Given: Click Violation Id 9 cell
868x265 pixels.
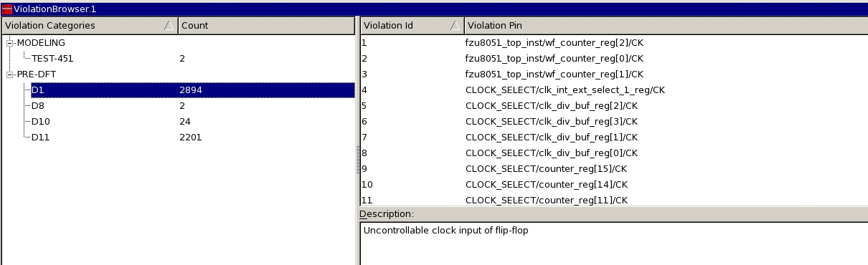Looking at the screenshot, I should [x=412, y=169].
